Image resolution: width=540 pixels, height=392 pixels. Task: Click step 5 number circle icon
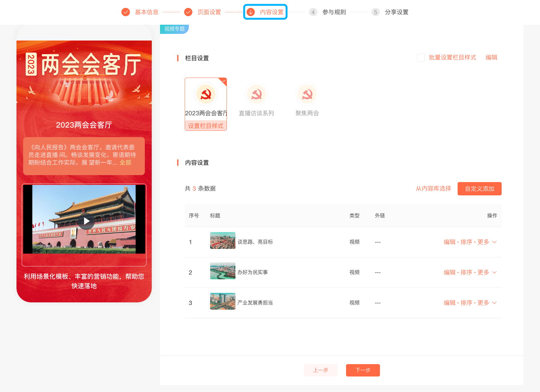(376, 12)
